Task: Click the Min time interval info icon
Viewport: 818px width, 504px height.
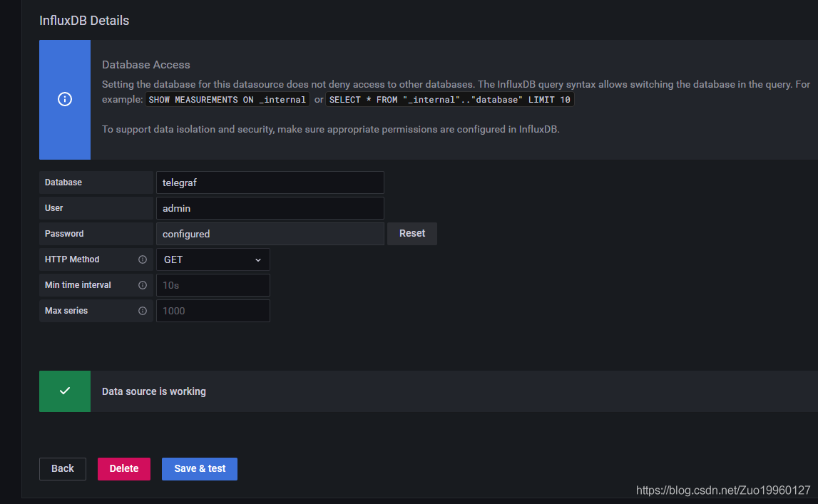Action: 143,285
